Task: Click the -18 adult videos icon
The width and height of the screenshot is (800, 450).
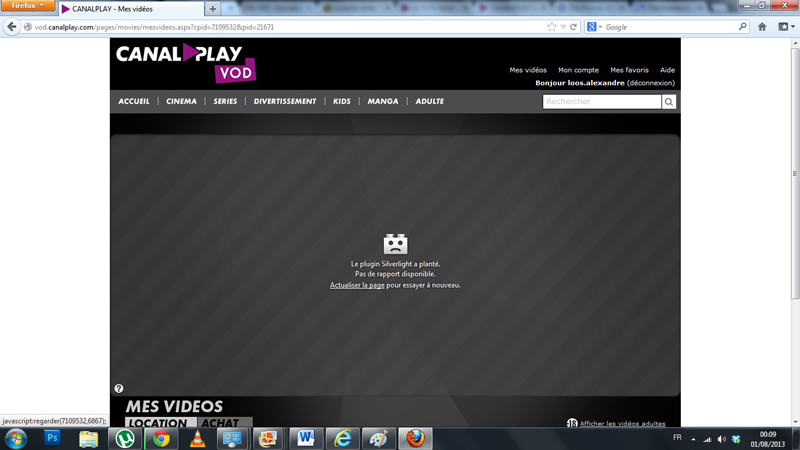Action: [572, 423]
